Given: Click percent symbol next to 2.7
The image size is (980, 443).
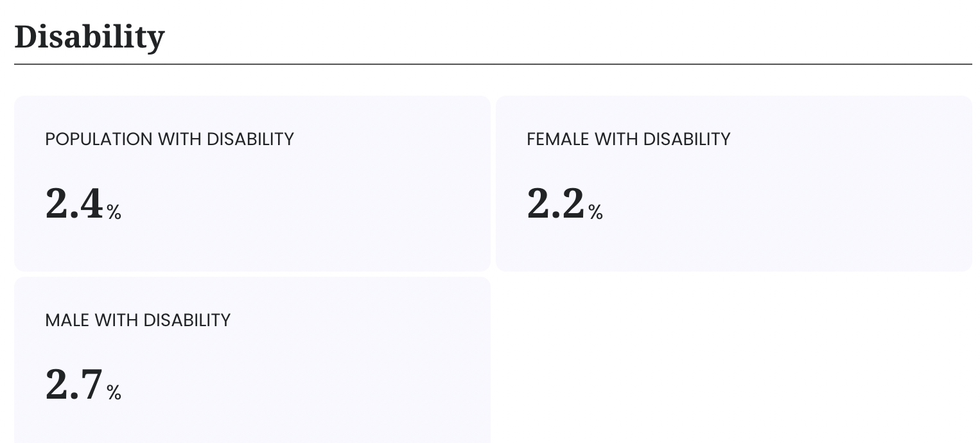Looking at the screenshot, I should (x=114, y=392).
